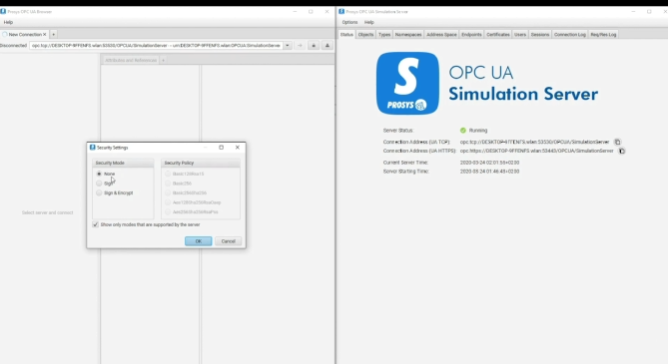Switch to the Sessions tab
The image size is (668, 364).
point(540,35)
